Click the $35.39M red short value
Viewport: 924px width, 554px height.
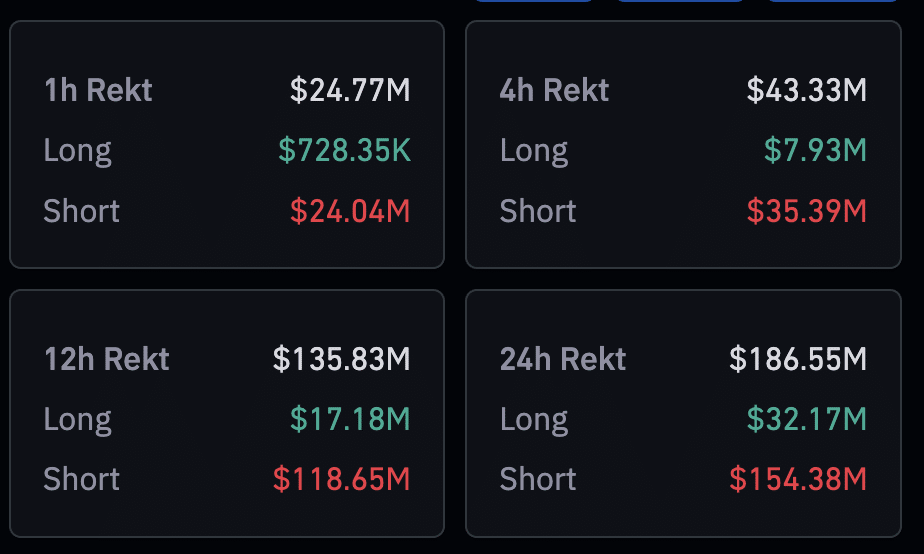coord(807,211)
